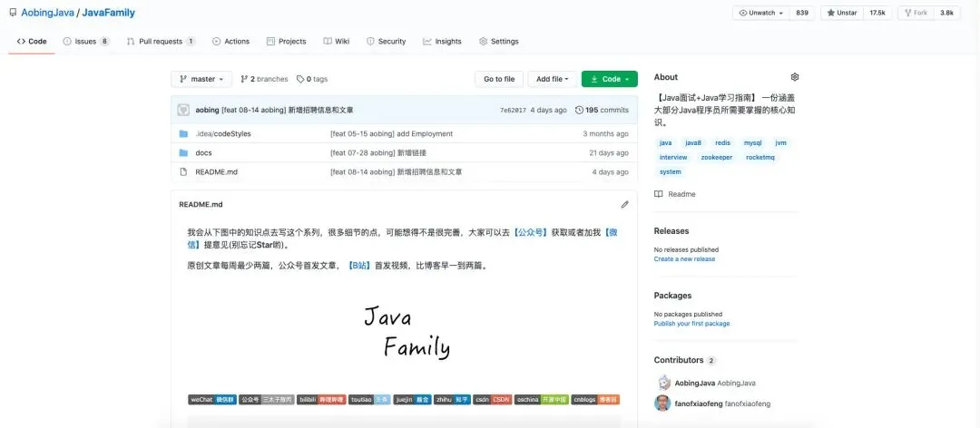
Task: Open the README.md file
Action: tap(216, 171)
